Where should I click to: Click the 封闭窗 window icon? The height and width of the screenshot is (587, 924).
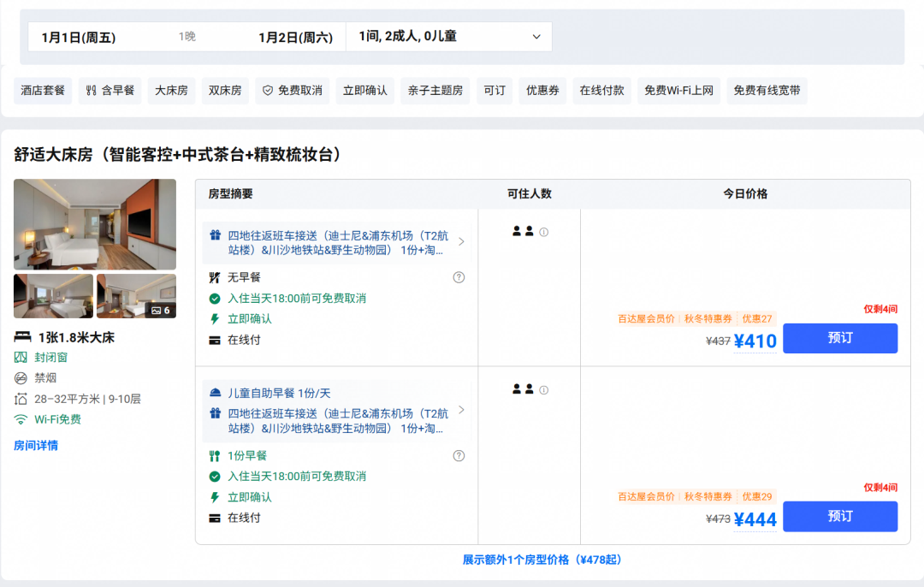click(21, 357)
